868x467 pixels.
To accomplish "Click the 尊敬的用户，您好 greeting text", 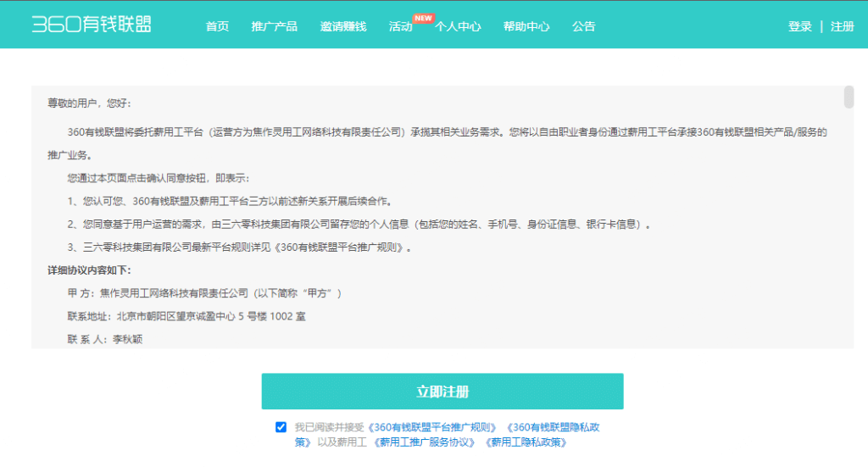I will 89,103.
